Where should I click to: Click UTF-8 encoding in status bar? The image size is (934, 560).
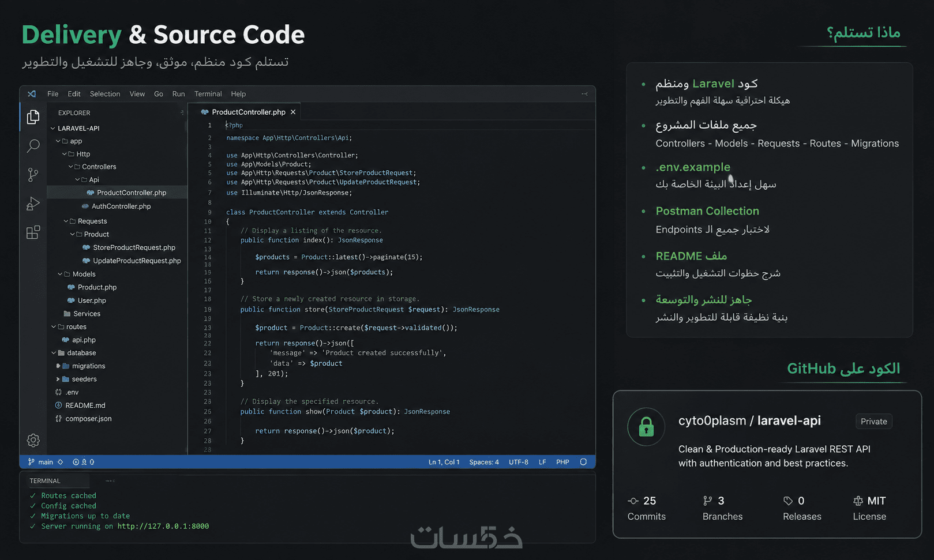coord(519,462)
